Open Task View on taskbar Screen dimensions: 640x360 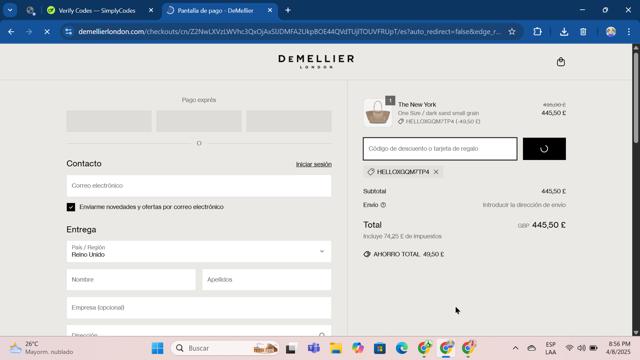(291, 348)
